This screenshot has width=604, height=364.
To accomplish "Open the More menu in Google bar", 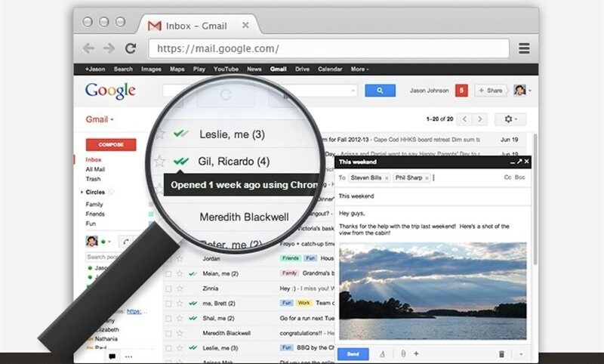I will 359,69.
